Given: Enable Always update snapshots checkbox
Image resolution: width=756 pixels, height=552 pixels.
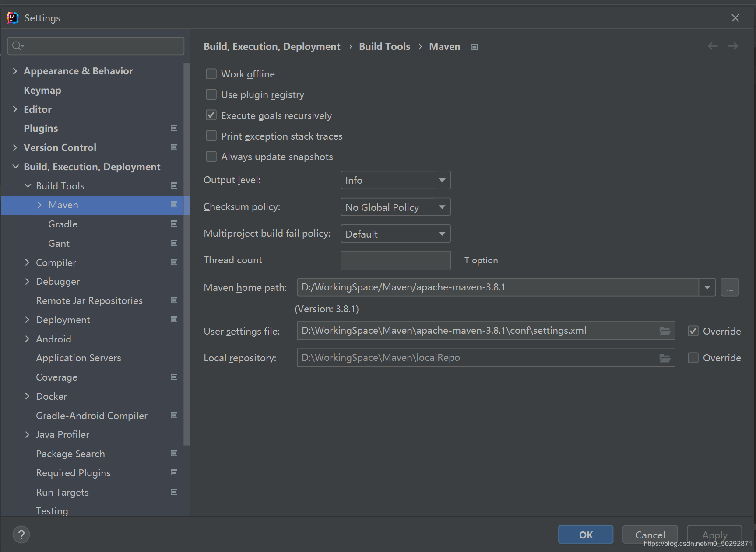Looking at the screenshot, I should tap(211, 157).
